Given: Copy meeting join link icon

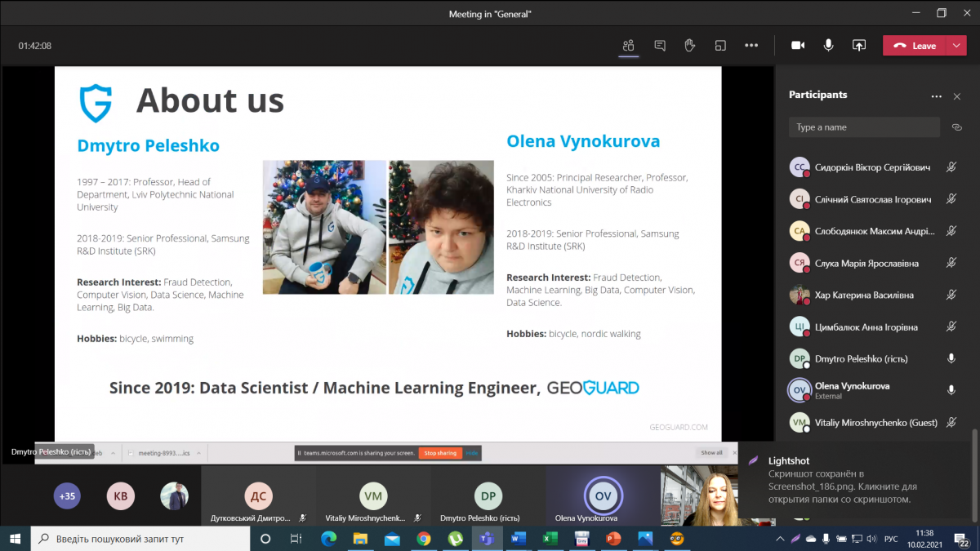Looking at the screenshot, I should 957,127.
